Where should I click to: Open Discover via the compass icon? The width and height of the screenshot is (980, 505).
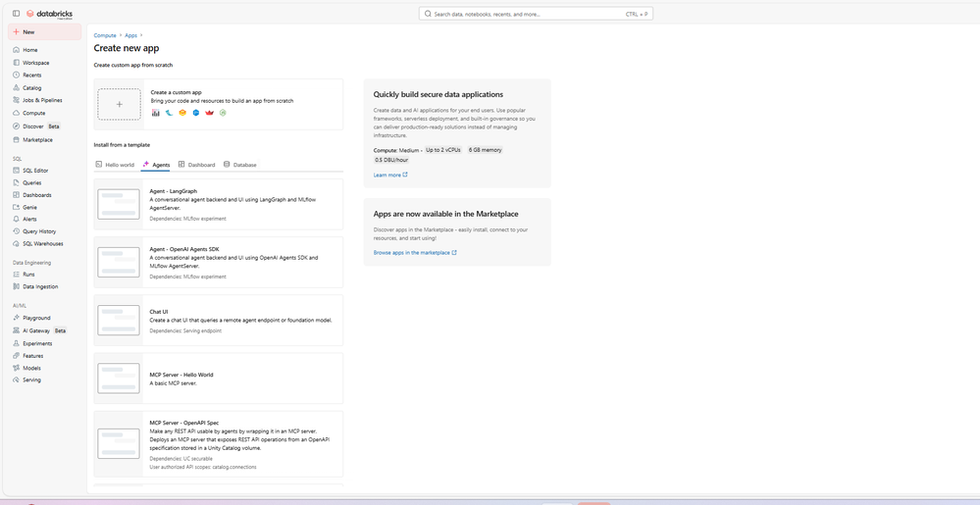point(17,126)
